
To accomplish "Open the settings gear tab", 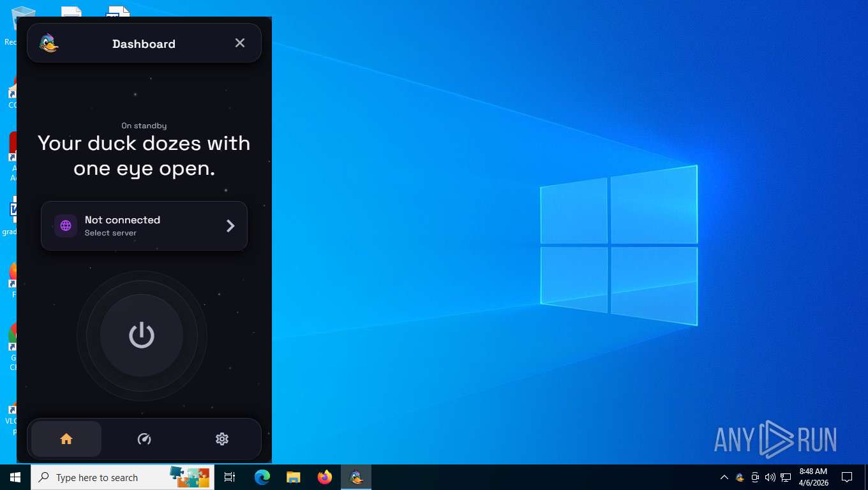I will 222,439.
